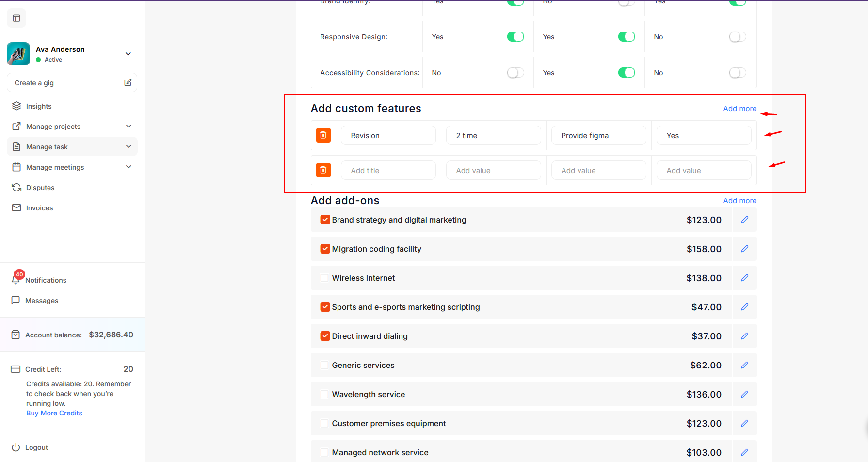Edit the Brand strategy and digital marketing add-on

[744, 220]
